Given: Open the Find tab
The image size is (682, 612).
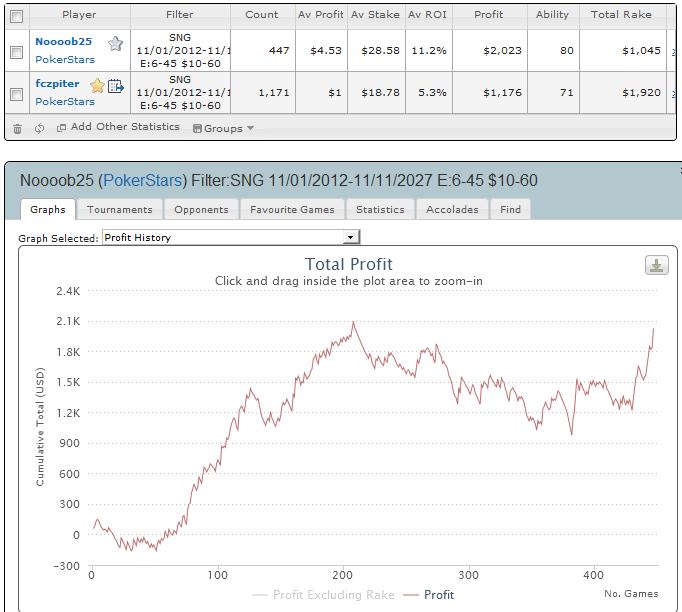Looking at the screenshot, I should coord(510,209).
